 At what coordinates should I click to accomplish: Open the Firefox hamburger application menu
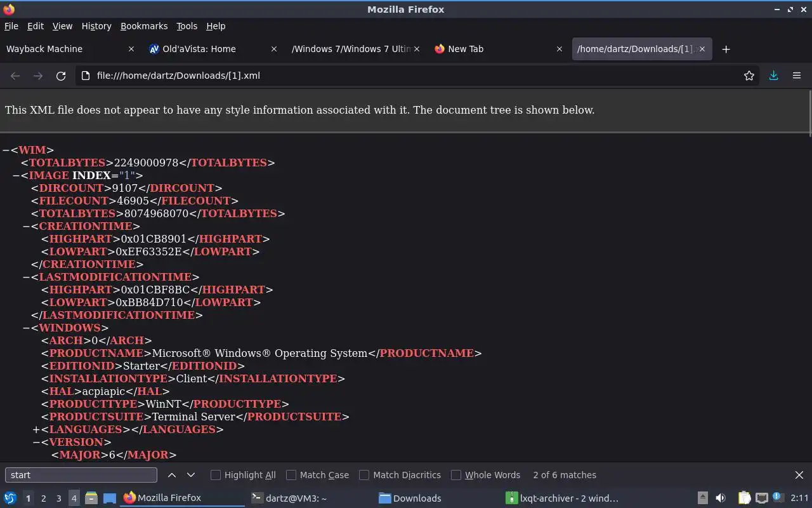coord(797,76)
